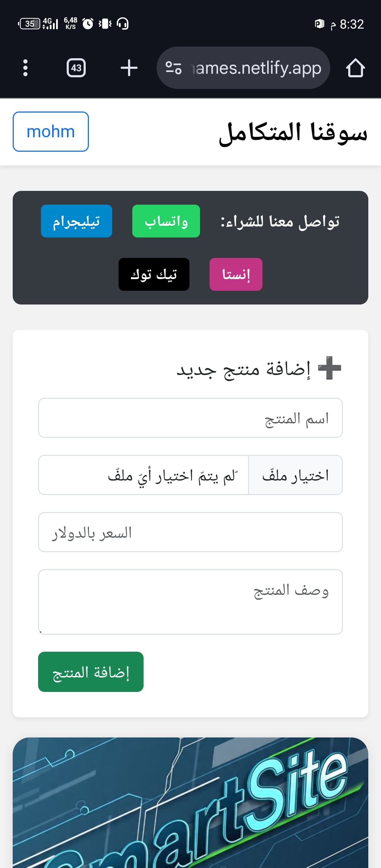Viewport: 381px width, 868px height.
Task: Submit with add product button (إضافة المنتج)
Action: pyautogui.click(x=91, y=672)
